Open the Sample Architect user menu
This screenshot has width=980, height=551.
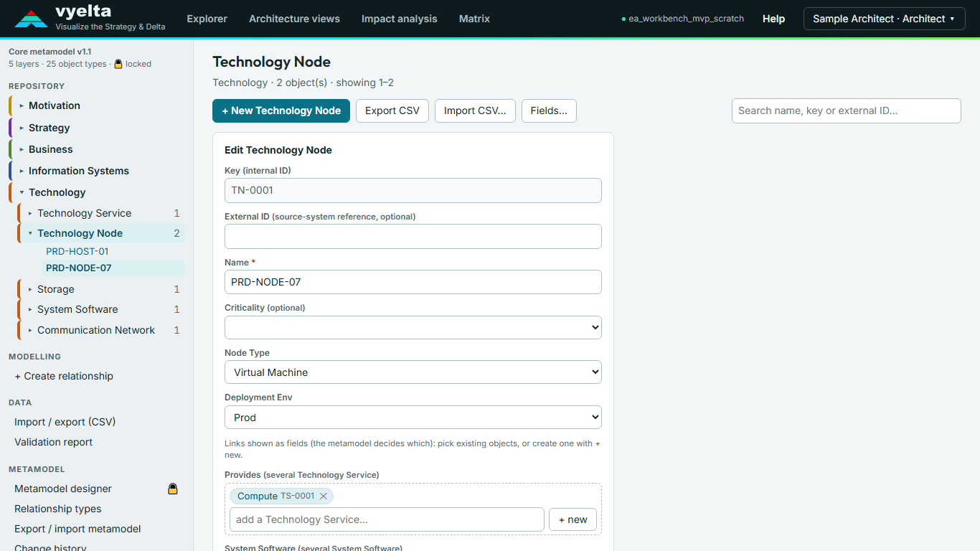pos(884,19)
